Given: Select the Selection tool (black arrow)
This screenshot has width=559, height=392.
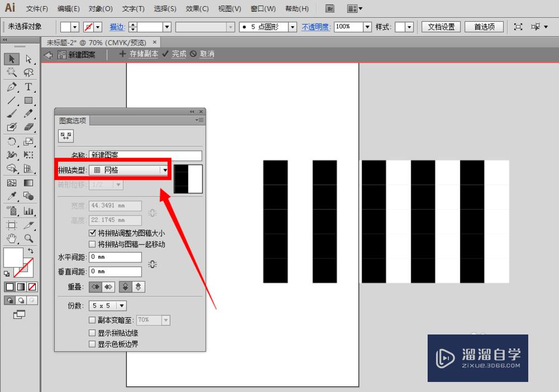Looking at the screenshot, I should (11, 59).
